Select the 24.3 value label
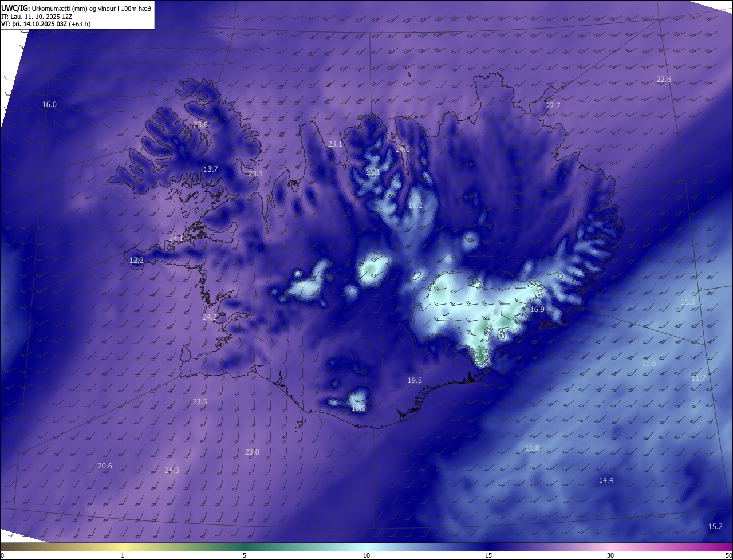Viewport: 733px width, 560px height. tap(172, 470)
